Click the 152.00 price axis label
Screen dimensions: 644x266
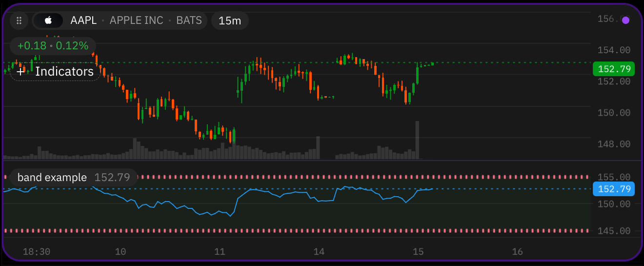[614, 82]
